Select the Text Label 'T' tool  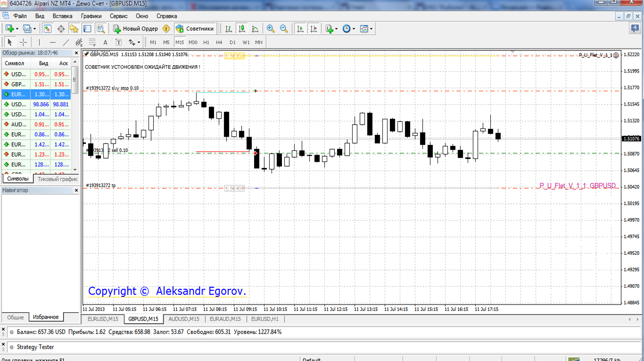click(x=119, y=42)
